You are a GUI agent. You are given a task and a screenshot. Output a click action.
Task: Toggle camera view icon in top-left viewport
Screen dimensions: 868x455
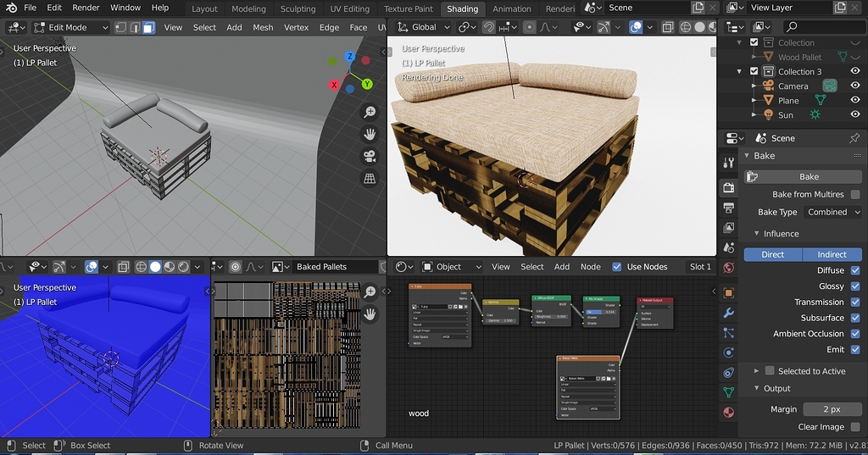point(370,156)
